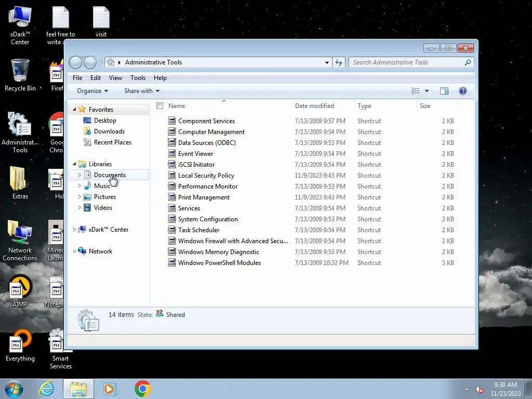Show hidden tray icons arrow
This screenshot has width=532, height=399.
coord(467,389)
